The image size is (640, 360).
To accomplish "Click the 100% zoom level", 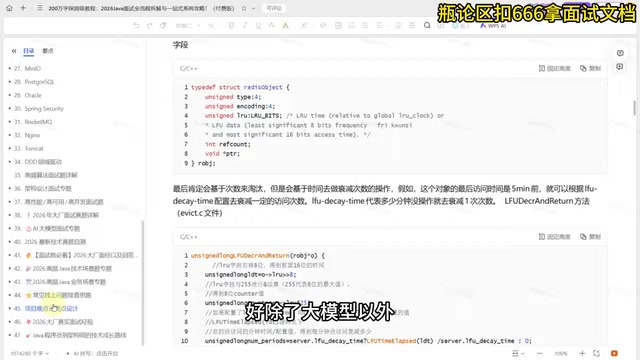I will (x=561, y=353).
